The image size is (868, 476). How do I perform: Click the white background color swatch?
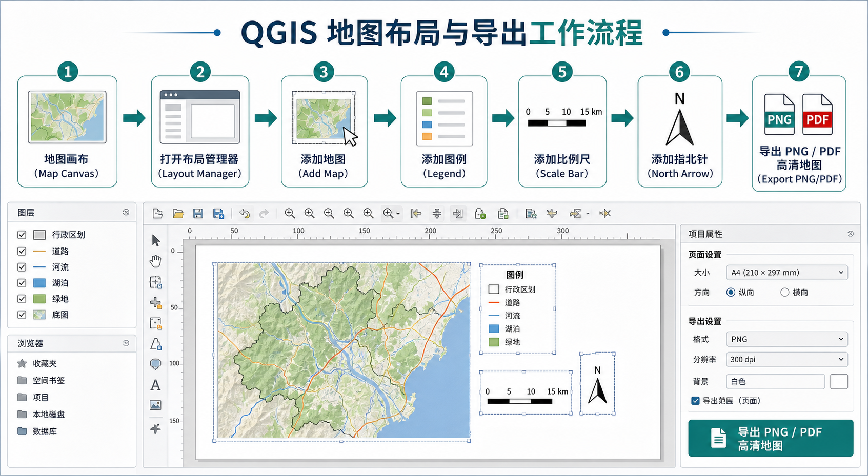[839, 381]
